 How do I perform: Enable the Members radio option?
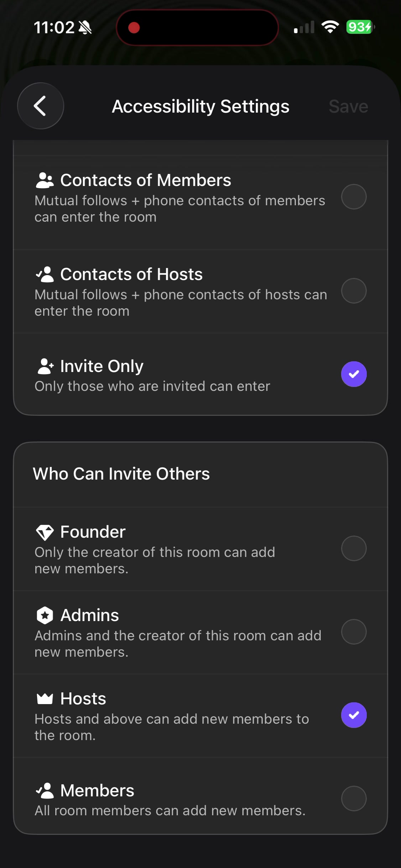[x=354, y=799]
